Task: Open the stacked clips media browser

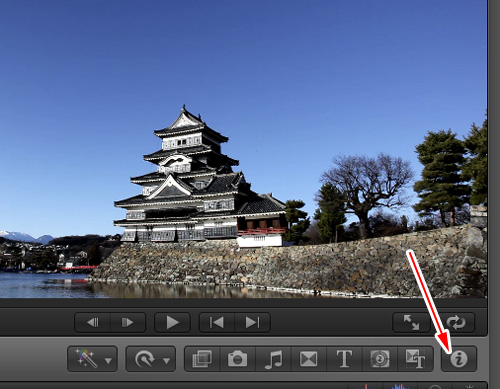Action: click(x=202, y=359)
